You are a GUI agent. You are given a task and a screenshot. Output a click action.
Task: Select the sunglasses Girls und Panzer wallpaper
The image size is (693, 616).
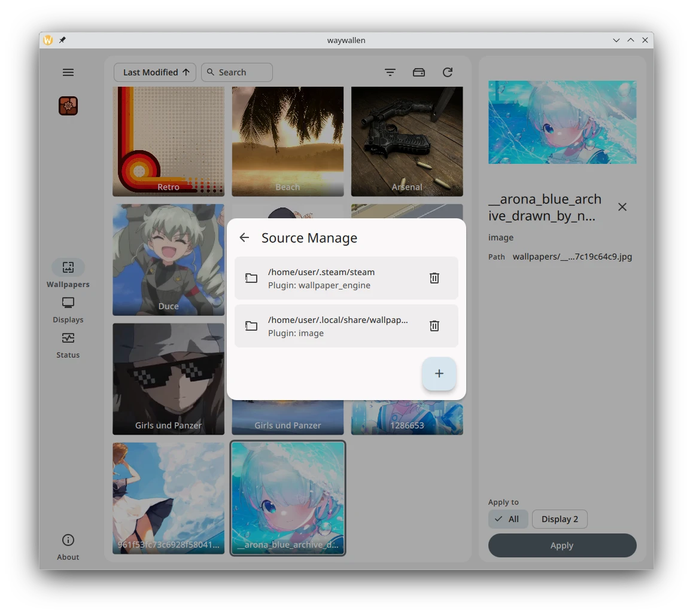click(168, 379)
